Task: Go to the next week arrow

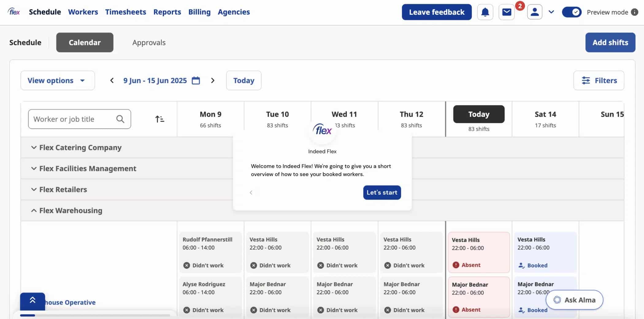Action: [x=213, y=81]
